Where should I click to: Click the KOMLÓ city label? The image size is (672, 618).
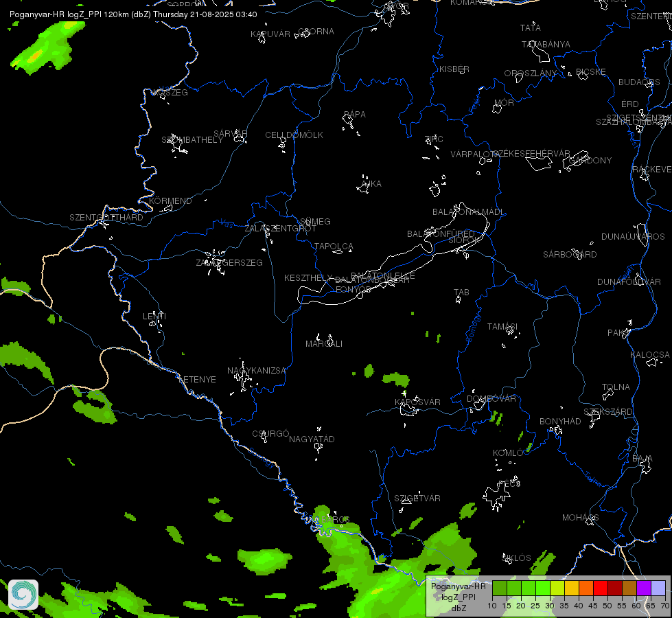pos(508,453)
